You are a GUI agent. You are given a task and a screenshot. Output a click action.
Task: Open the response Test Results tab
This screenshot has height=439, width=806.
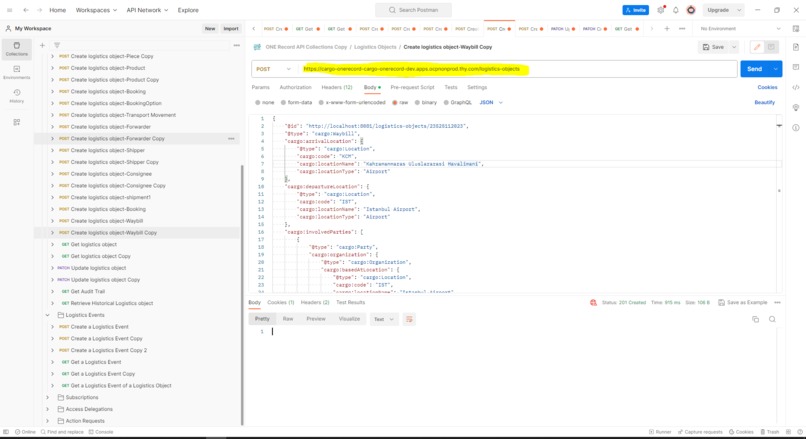351,302
